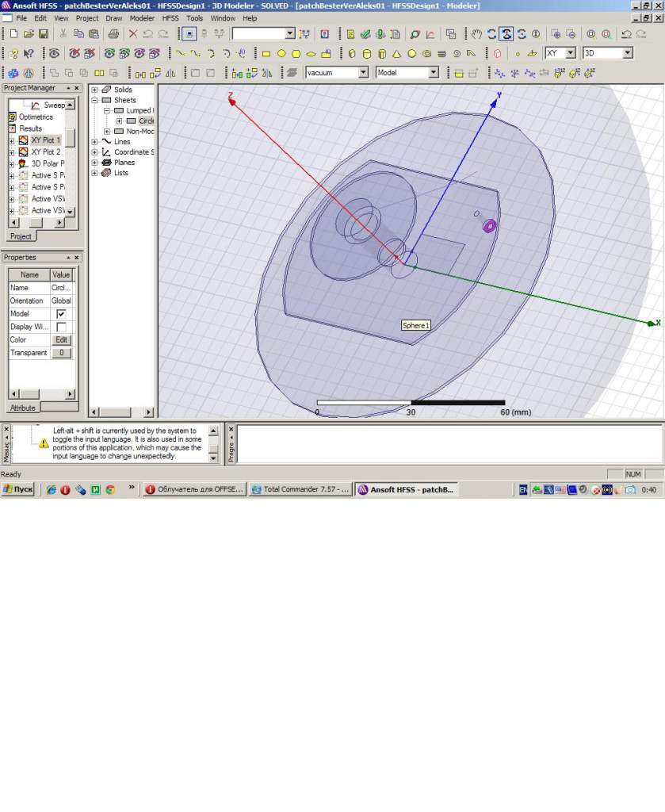
Task: Open the XY drawing plane dropdown
Action: click(571, 53)
